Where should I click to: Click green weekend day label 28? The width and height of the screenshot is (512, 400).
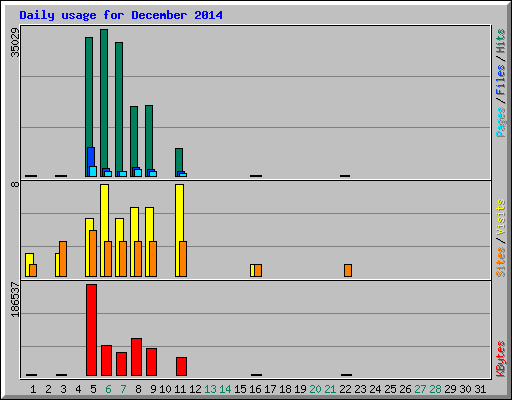click(x=435, y=389)
